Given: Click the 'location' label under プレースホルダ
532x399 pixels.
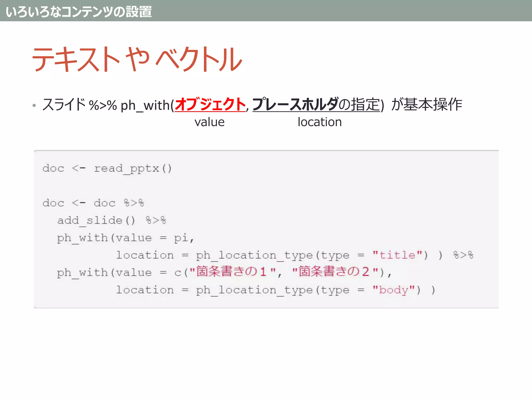Looking at the screenshot, I should pyautogui.click(x=320, y=122).
